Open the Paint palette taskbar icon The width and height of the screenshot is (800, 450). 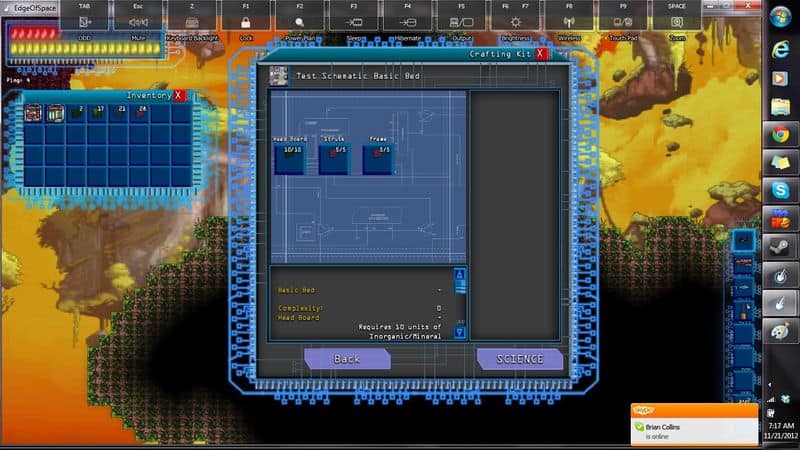(780, 332)
